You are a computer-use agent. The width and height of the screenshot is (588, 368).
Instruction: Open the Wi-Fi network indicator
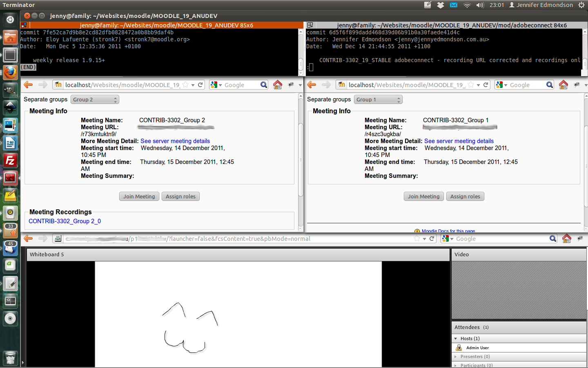tap(467, 5)
